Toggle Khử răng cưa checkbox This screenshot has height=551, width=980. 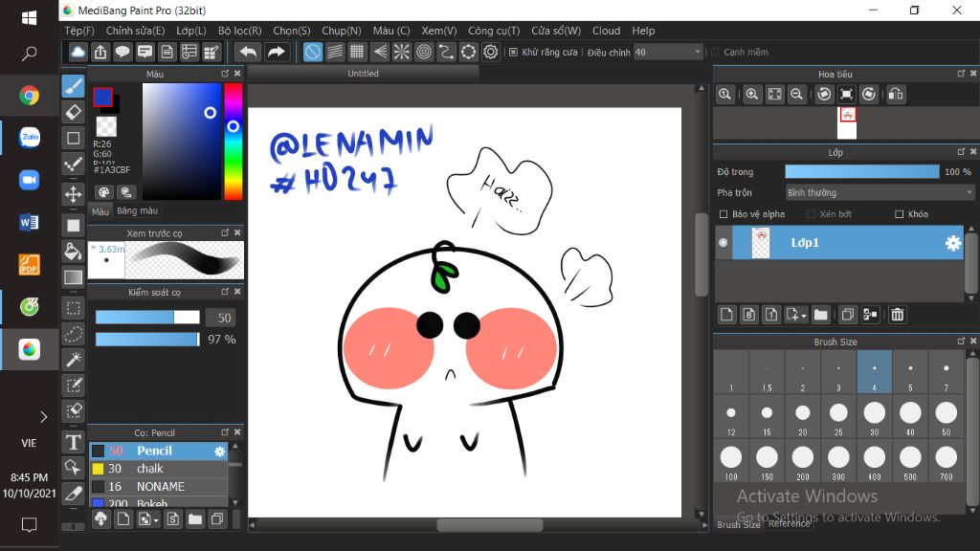point(513,52)
